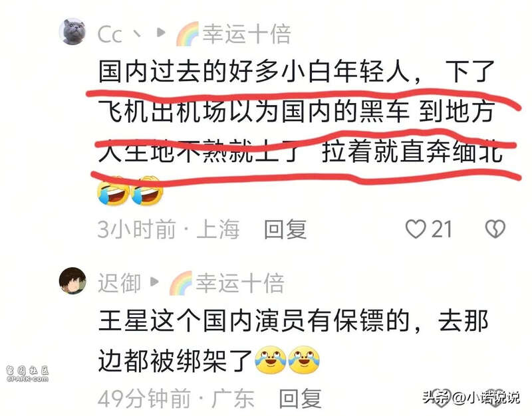The image size is (532, 416).
Task: Click the like count 21
Action: (x=442, y=229)
